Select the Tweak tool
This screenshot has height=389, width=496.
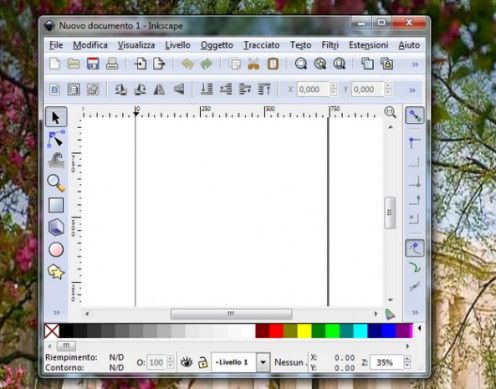coord(56,160)
